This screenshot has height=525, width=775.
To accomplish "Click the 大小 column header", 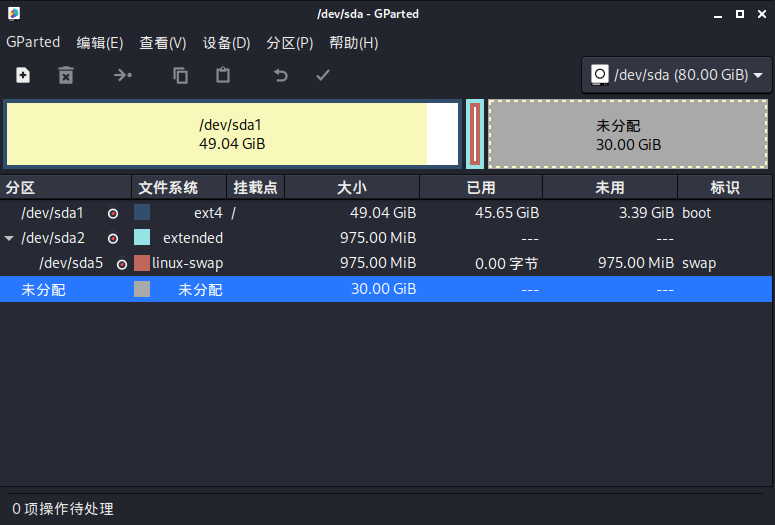I will pos(352,187).
